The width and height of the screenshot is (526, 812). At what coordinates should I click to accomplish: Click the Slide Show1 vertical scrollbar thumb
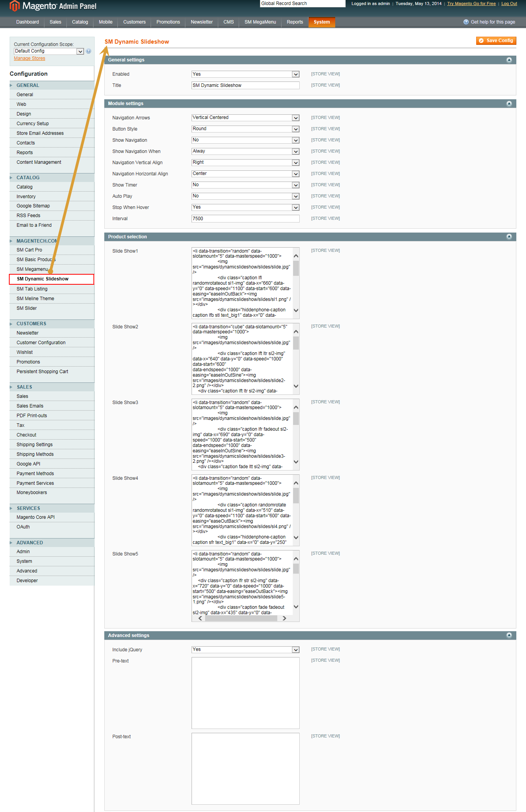tap(296, 268)
